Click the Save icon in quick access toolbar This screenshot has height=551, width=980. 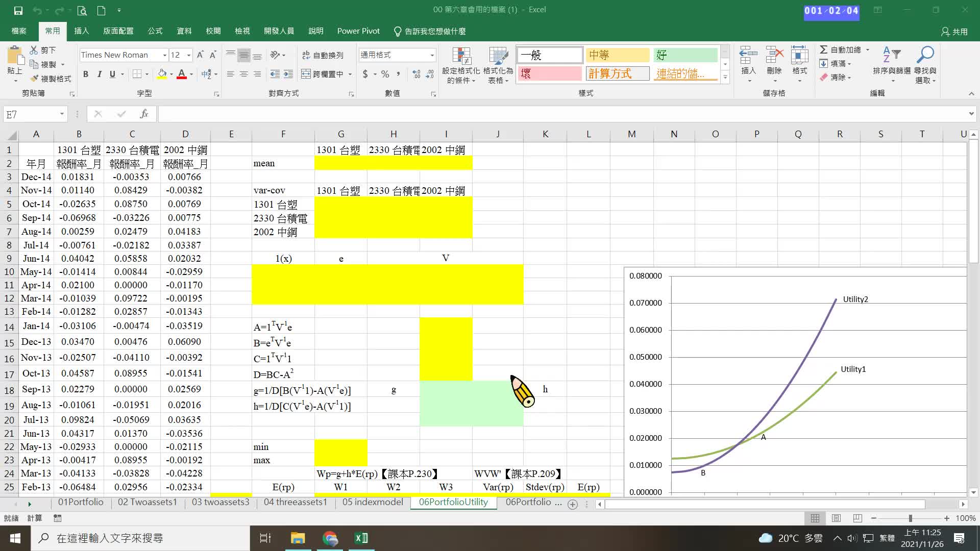point(18,10)
